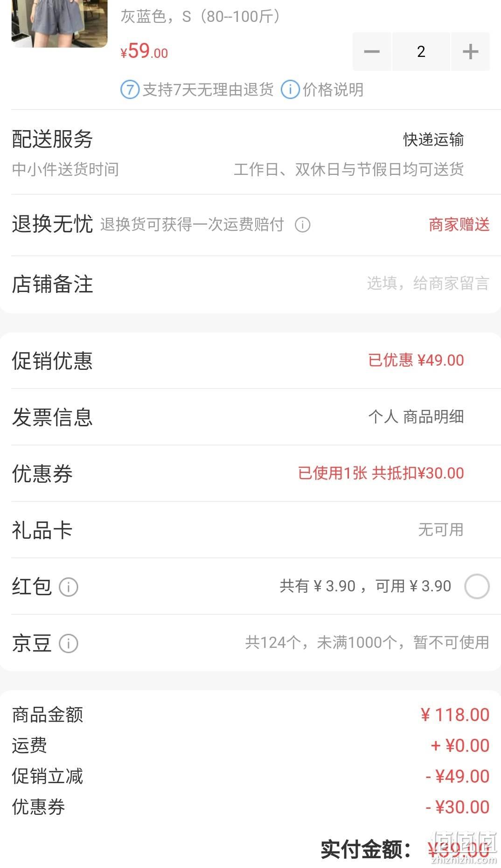Tap the 7-day no-reason return icon
Viewport: 501px width, 868px height.
pyautogui.click(x=130, y=90)
